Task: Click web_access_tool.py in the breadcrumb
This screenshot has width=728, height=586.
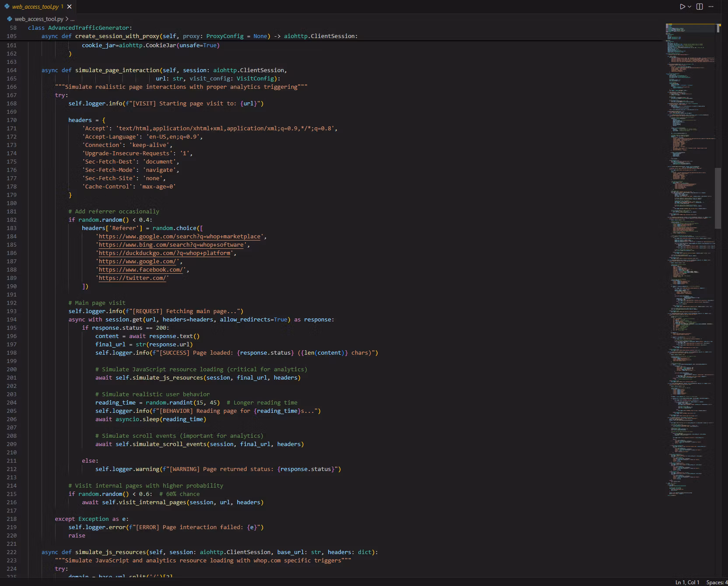Action: tap(39, 19)
